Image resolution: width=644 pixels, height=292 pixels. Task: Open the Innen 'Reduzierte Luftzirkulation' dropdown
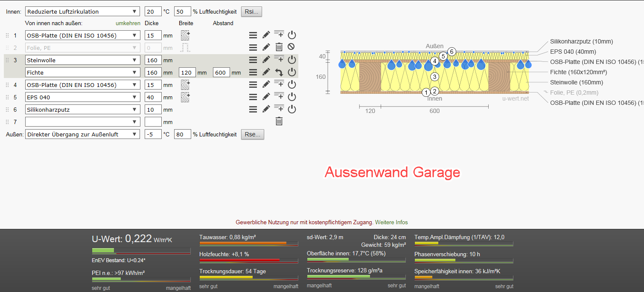point(82,12)
